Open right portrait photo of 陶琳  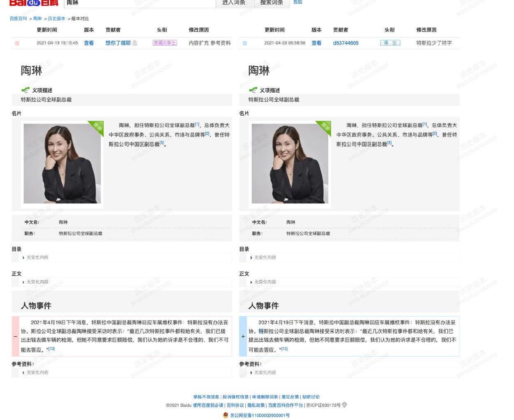(x=290, y=163)
